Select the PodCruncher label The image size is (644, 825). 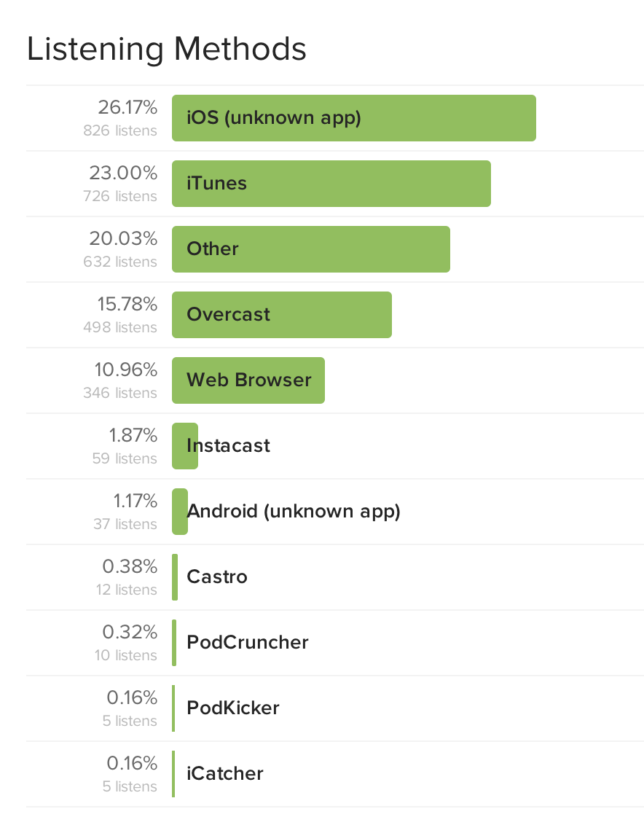coord(248,643)
